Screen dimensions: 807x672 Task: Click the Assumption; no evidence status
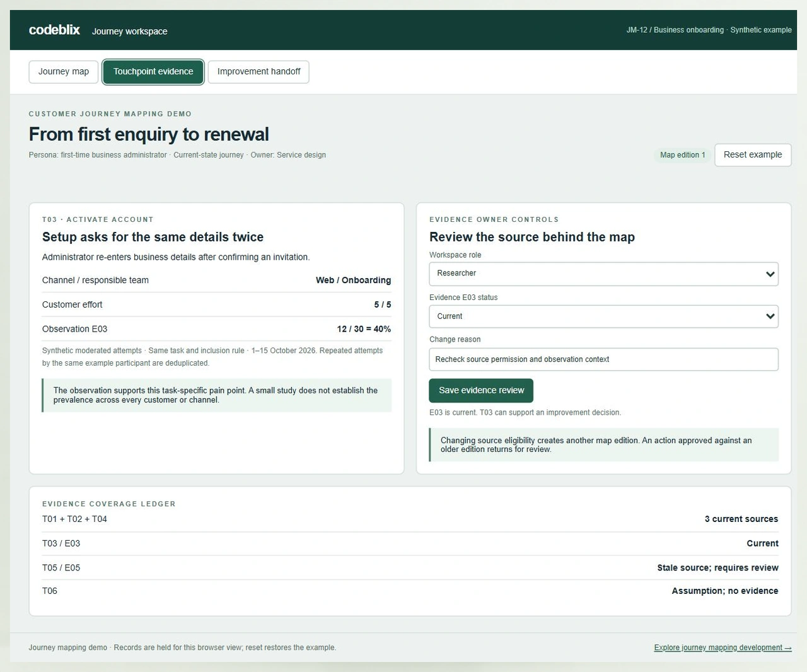tap(725, 591)
